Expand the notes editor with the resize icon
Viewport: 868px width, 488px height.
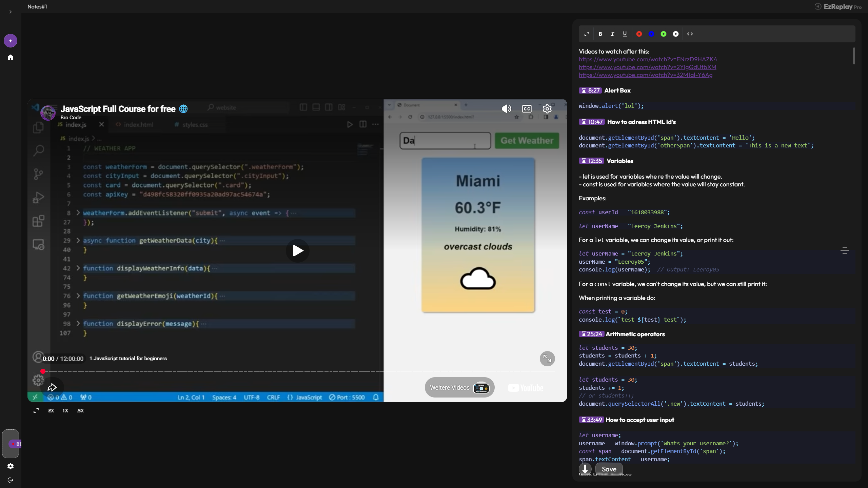pyautogui.click(x=586, y=34)
